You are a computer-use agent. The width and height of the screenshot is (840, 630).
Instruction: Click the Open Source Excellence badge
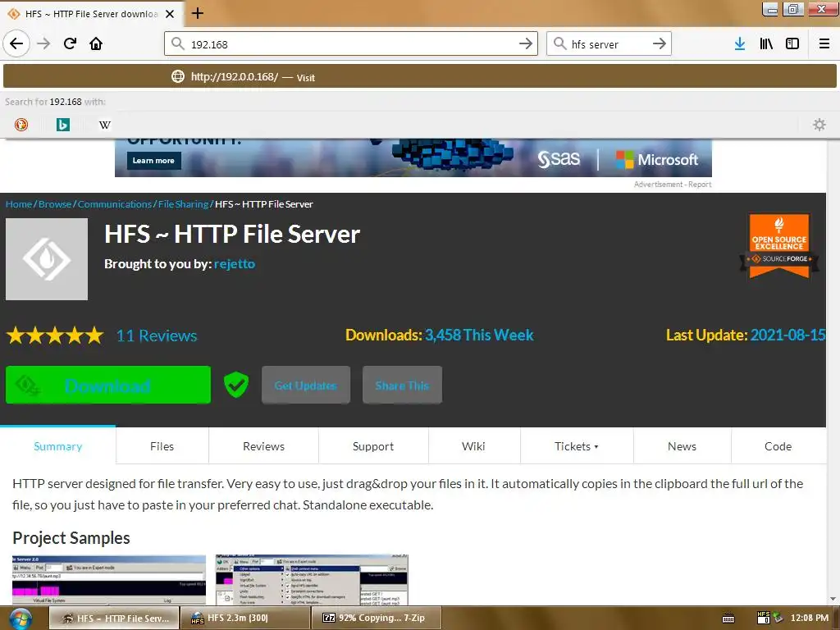coord(779,246)
